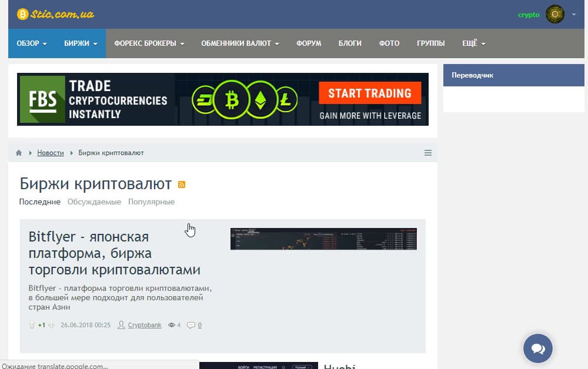
Task: Open the Новости breadcrumb link
Action: click(50, 153)
